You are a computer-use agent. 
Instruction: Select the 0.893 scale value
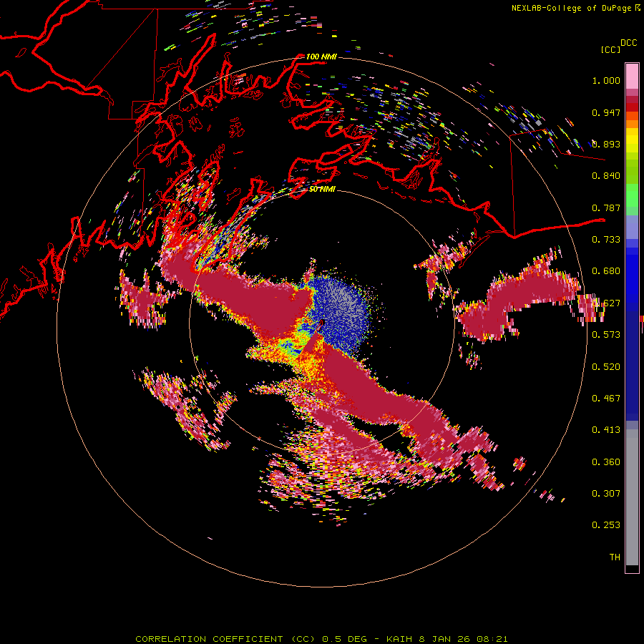(606, 144)
